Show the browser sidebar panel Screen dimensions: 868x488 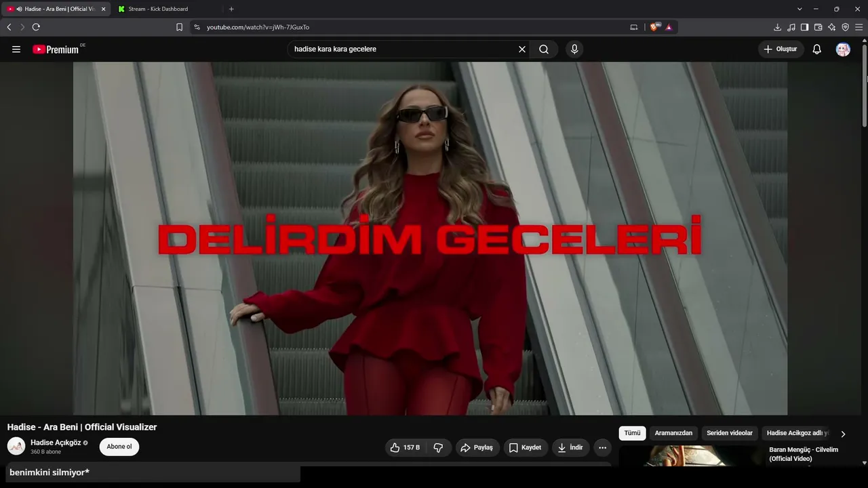804,27
